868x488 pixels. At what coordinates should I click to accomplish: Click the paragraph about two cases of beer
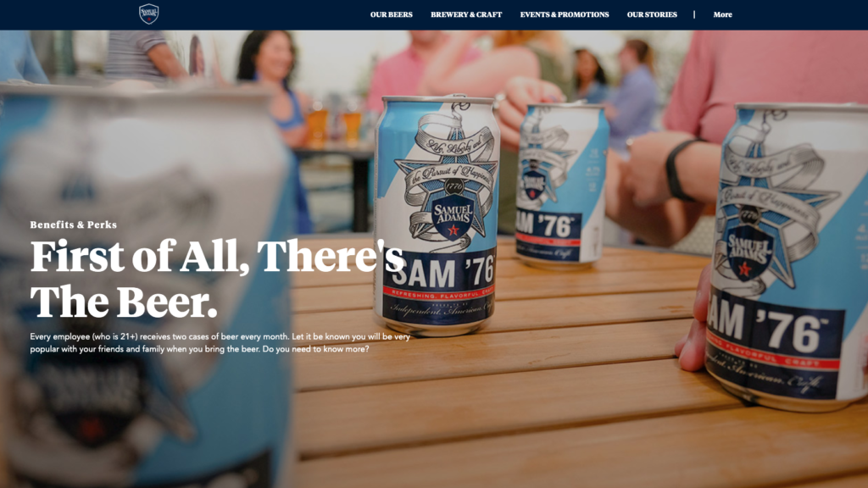(220, 342)
